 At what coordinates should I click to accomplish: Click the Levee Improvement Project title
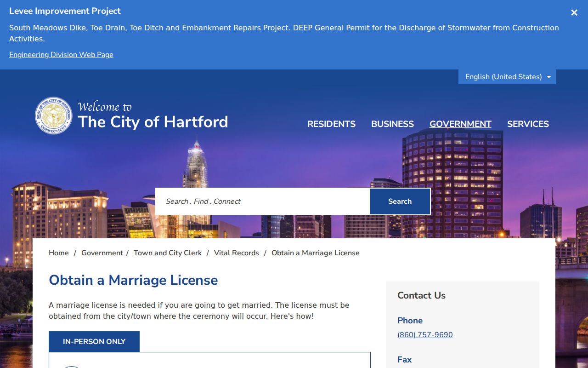[65, 11]
